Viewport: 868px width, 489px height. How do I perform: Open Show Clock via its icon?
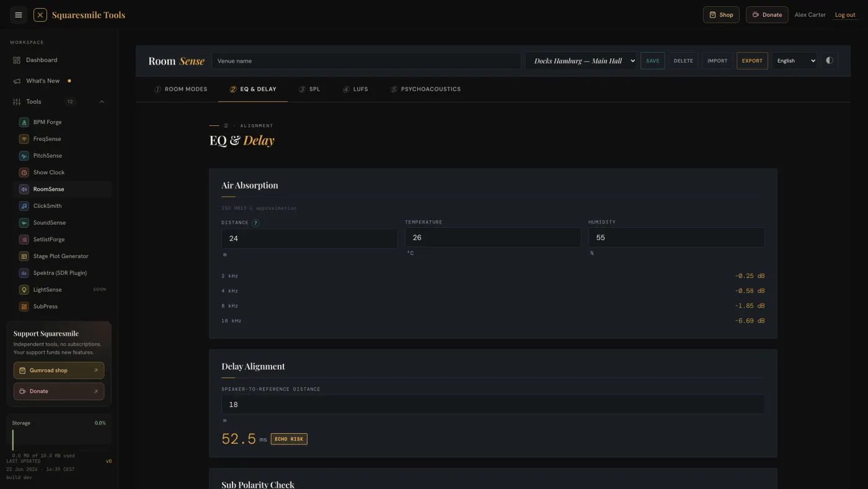pyautogui.click(x=24, y=173)
